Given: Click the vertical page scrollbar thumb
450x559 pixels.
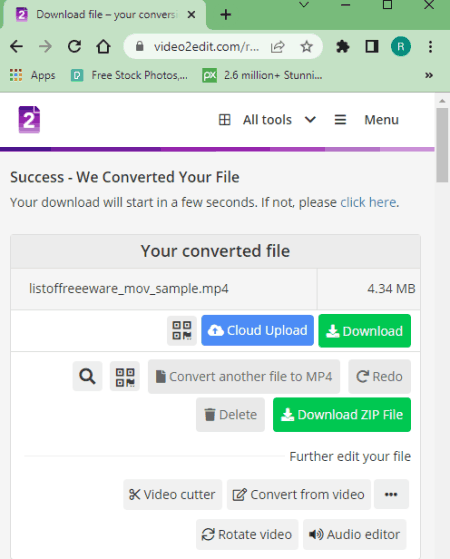Looking at the screenshot, I should pyautogui.click(x=442, y=144).
